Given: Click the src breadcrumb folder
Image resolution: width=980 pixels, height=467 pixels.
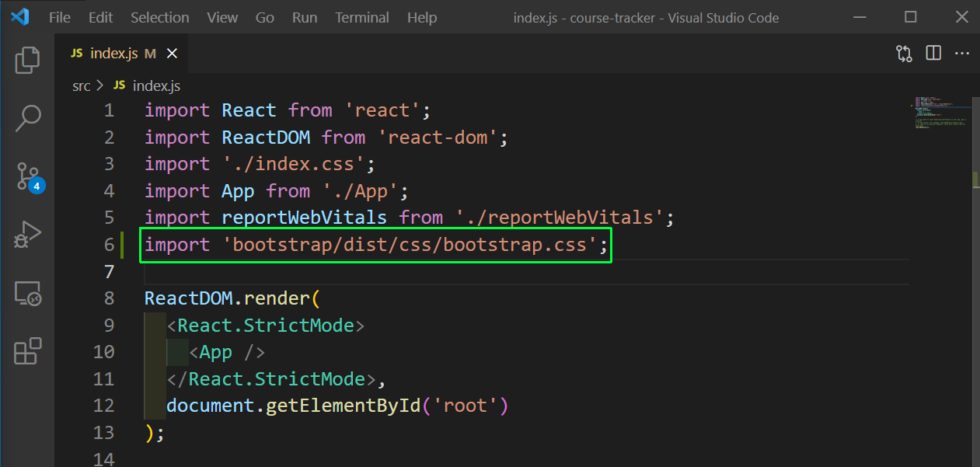Looking at the screenshot, I should [82, 86].
